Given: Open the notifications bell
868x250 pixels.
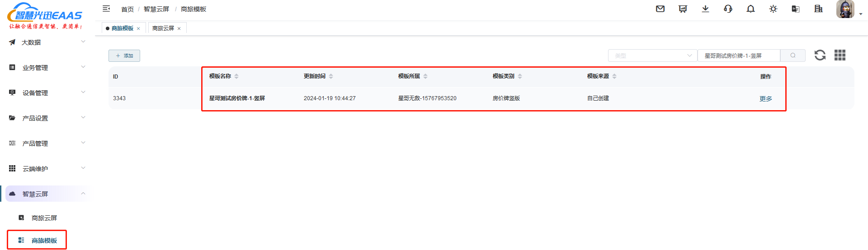Looking at the screenshot, I should tap(750, 9).
